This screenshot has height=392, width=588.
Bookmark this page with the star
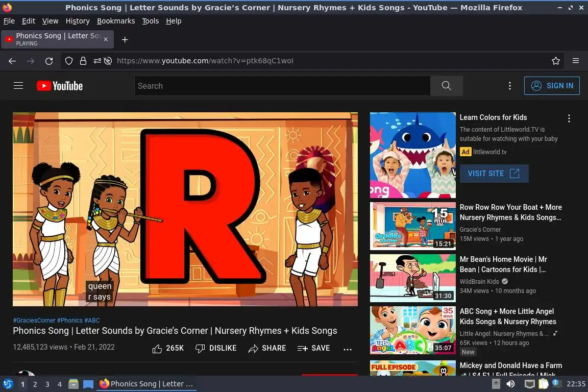pyautogui.click(x=556, y=61)
